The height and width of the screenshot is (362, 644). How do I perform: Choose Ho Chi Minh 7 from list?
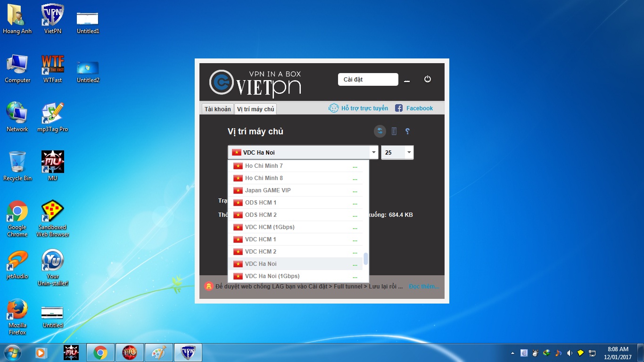click(296, 166)
